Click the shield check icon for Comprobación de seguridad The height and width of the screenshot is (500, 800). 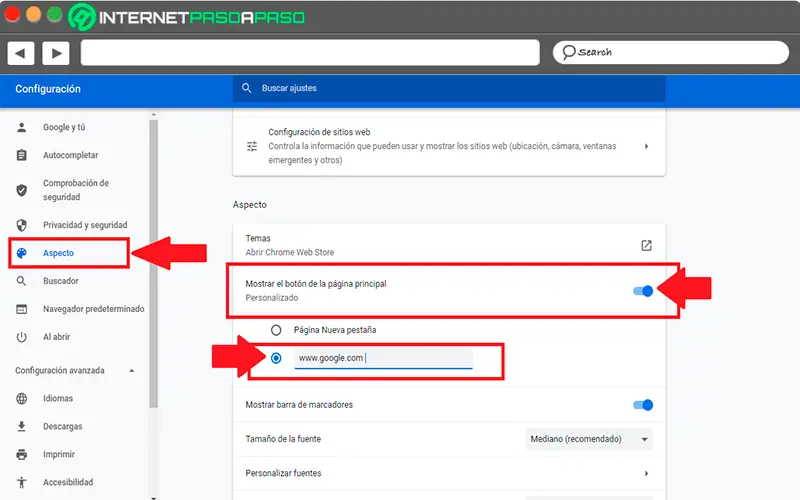[21, 190]
